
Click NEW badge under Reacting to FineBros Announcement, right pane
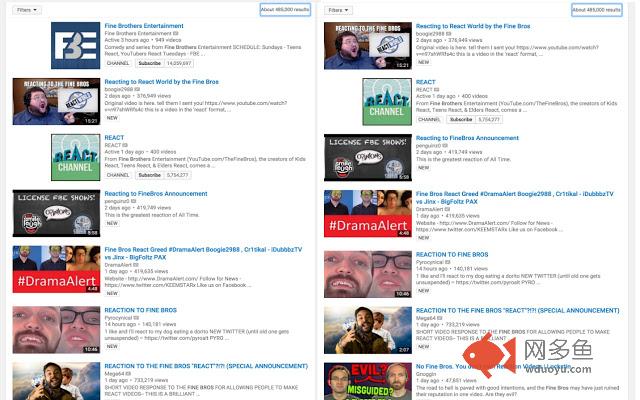pyautogui.click(x=423, y=168)
